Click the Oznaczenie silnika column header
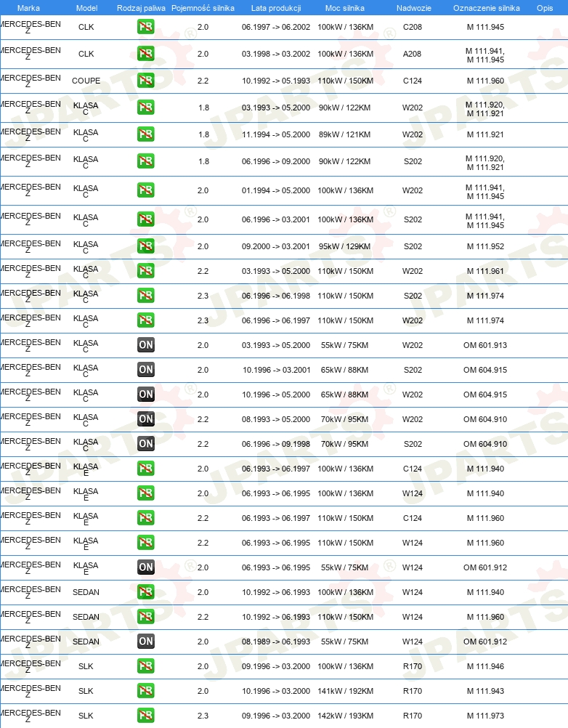This screenshot has width=568, height=728. (x=487, y=8)
